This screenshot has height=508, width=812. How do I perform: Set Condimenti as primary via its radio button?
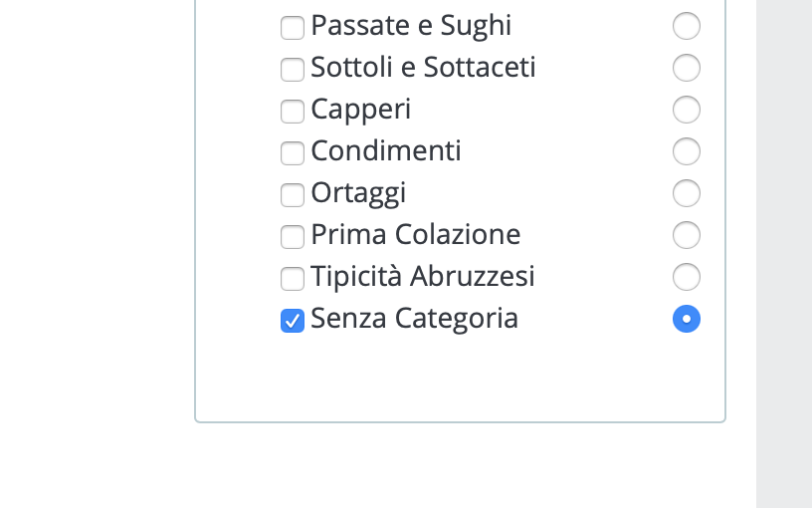click(x=687, y=151)
